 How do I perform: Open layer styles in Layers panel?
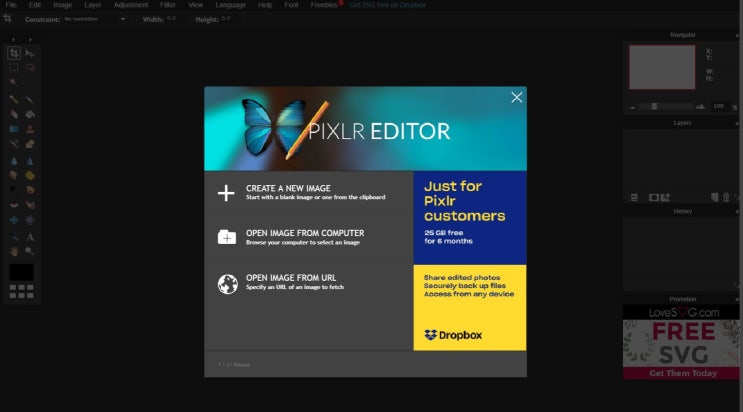click(x=665, y=197)
